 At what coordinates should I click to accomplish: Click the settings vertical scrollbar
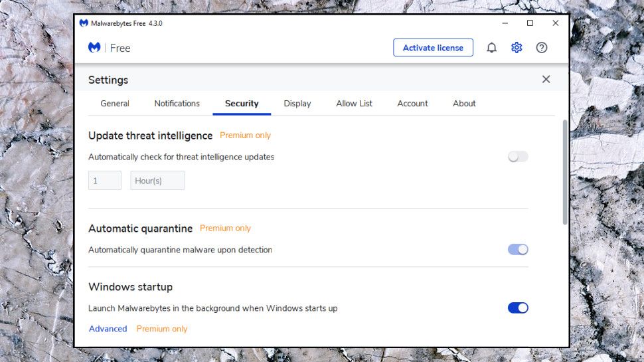coord(565,173)
